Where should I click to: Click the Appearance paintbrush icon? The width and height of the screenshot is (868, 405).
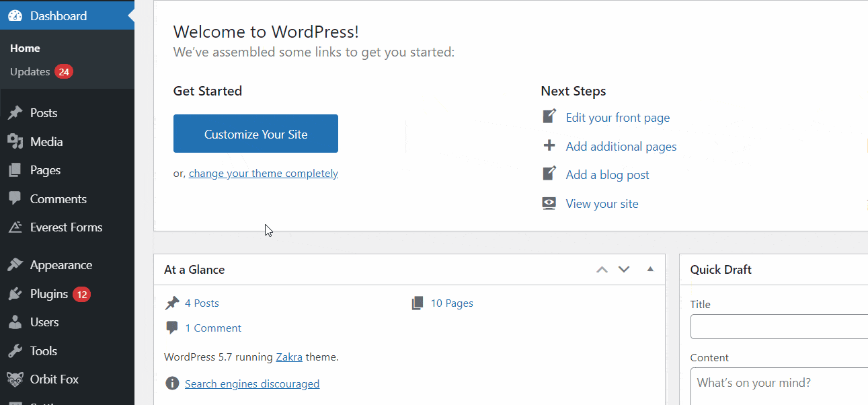click(15, 265)
